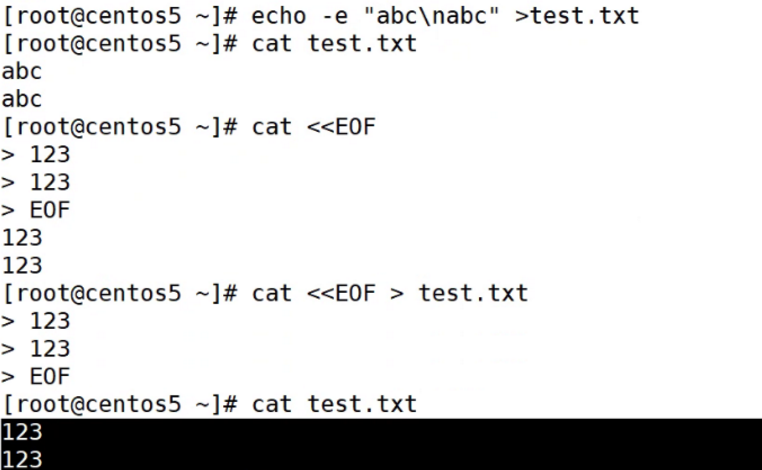Click the first abc output line
Image resolution: width=762 pixels, height=470 pixels.
point(22,71)
